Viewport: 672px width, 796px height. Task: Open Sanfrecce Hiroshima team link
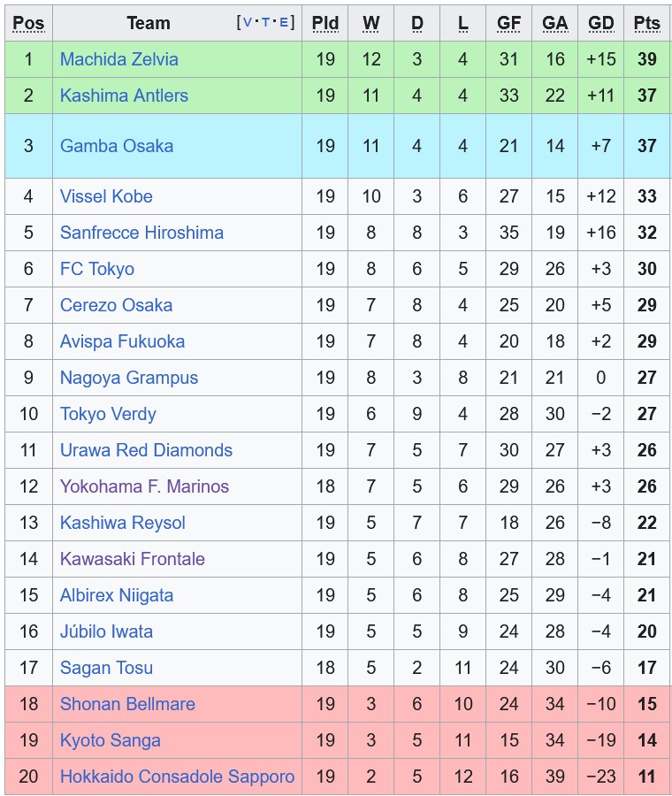tap(141, 233)
